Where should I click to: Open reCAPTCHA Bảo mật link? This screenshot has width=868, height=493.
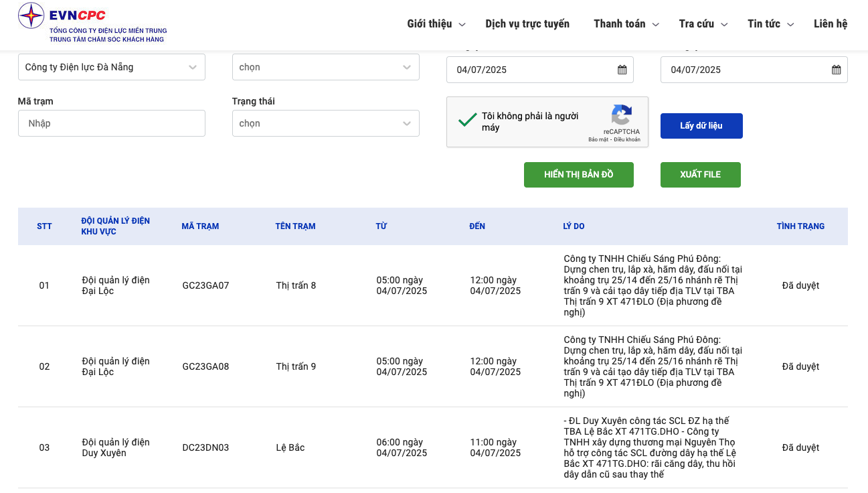598,139
